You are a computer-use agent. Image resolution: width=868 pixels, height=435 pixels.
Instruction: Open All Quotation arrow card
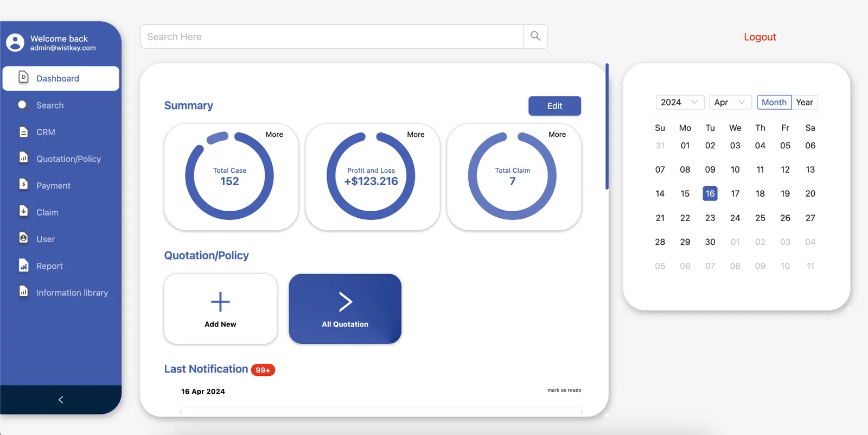click(345, 308)
